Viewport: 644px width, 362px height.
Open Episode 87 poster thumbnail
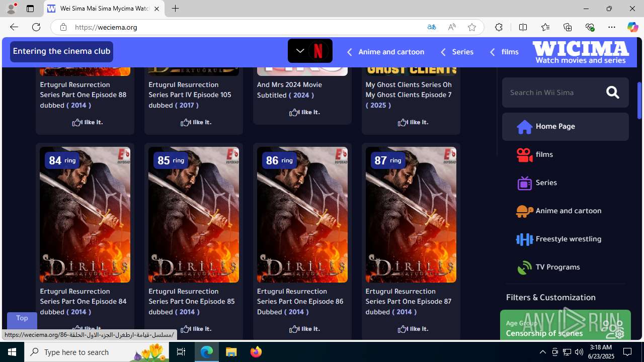point(411,215)
